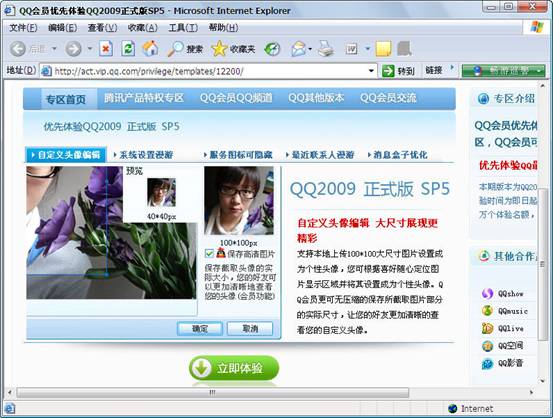
Task: Click the vertical scrollbar down arrow
Action: [542, 381]
